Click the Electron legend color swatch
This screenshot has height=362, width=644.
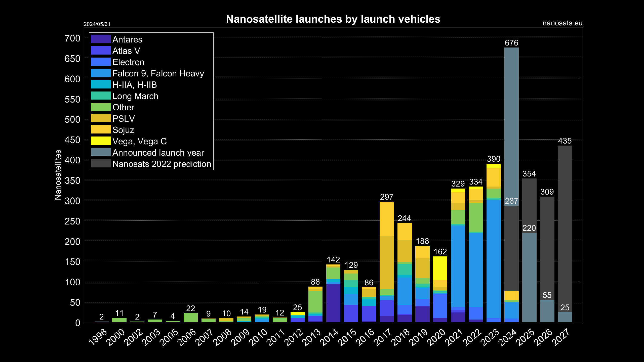tap(101, 62)
